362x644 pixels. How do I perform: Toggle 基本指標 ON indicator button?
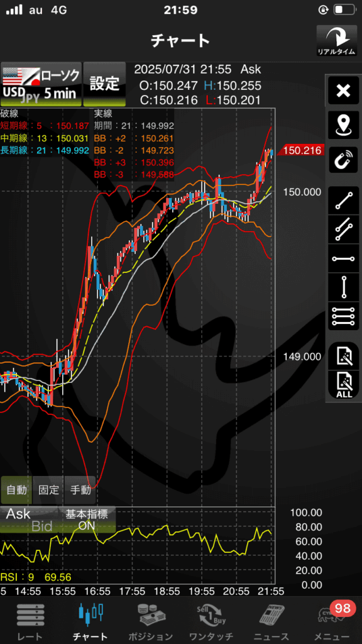tap(87, 520)
